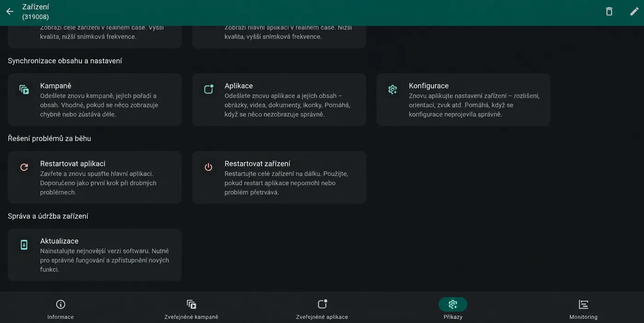644x323 pixels.
Task: Click the Zařízení page title
Action: pos(35,7)
